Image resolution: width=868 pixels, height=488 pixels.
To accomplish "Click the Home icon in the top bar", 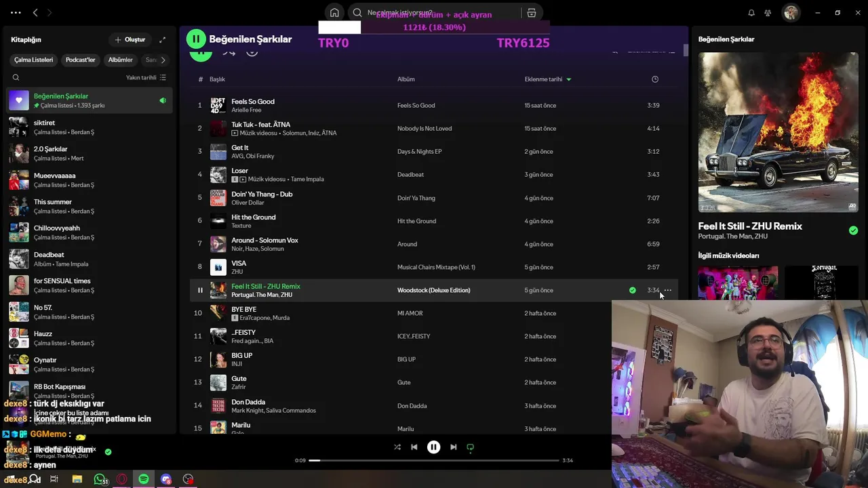I will click(334, 13).
